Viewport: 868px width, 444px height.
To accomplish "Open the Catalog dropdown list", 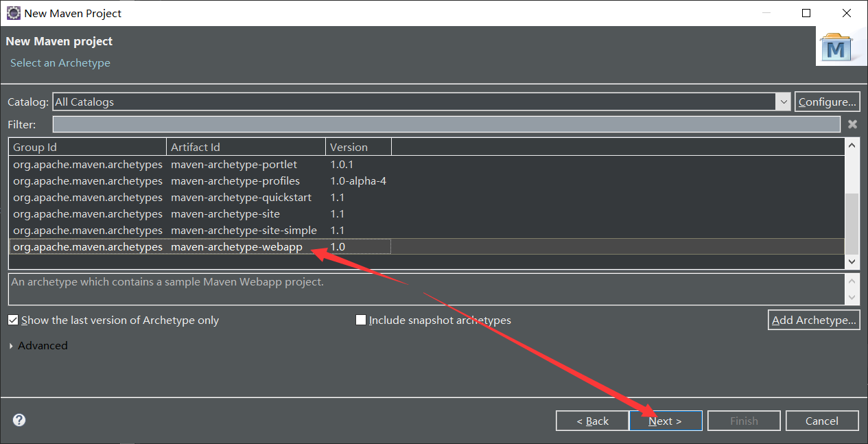I will coord(784,102).
